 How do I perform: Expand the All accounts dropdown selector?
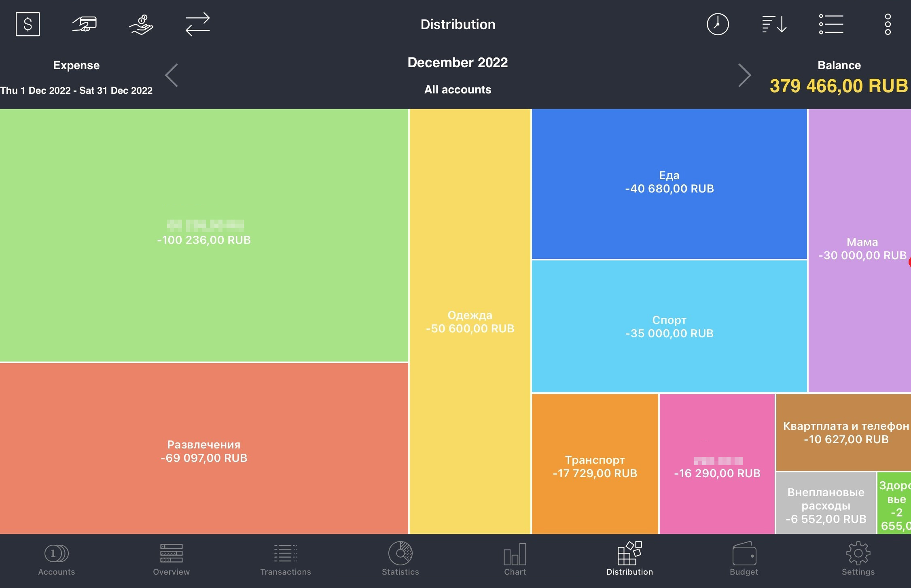(x=458, y=90)
